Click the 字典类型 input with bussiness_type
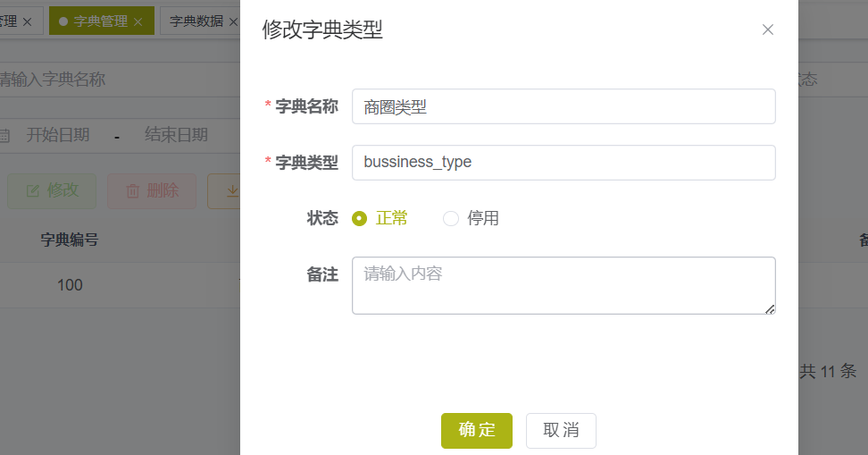Image resolution: width=868 pixels, height=455 pixels. click(x=563, y=163)
